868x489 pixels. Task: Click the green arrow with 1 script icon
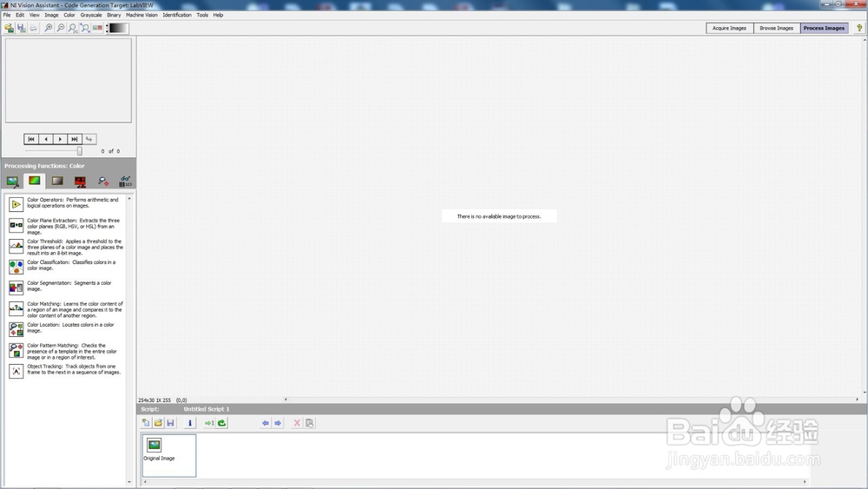coord(209,422)
